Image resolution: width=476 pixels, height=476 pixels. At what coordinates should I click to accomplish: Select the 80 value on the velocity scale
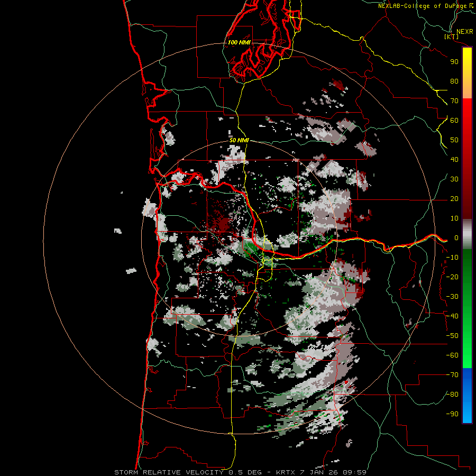point(454,81)
